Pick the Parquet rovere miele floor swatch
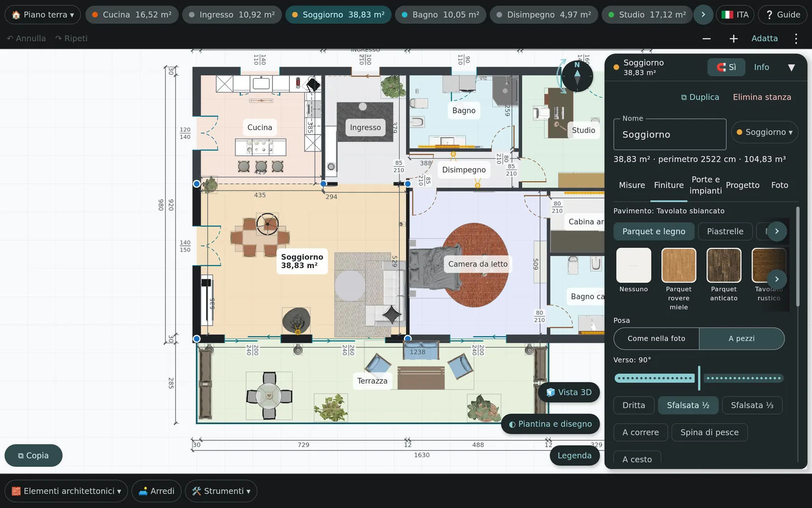812x508 pixels. [x=679, y=265]
